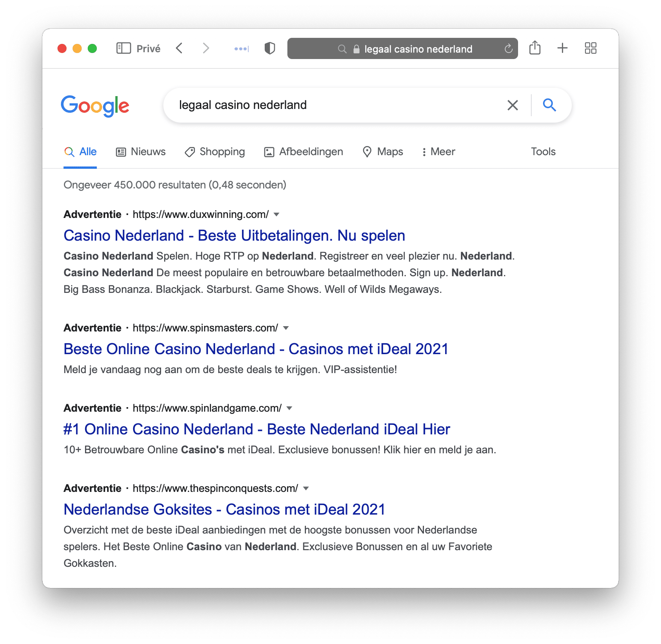Show tab overview grid

(590, 48)
